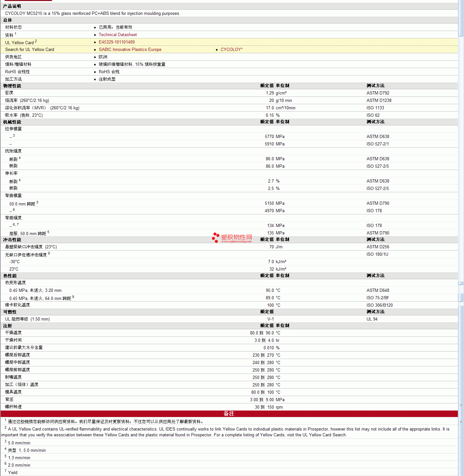Select the 23°C impact value 32 kJ/m²
This screenshot has height=476, width=464.
point(277,269)
